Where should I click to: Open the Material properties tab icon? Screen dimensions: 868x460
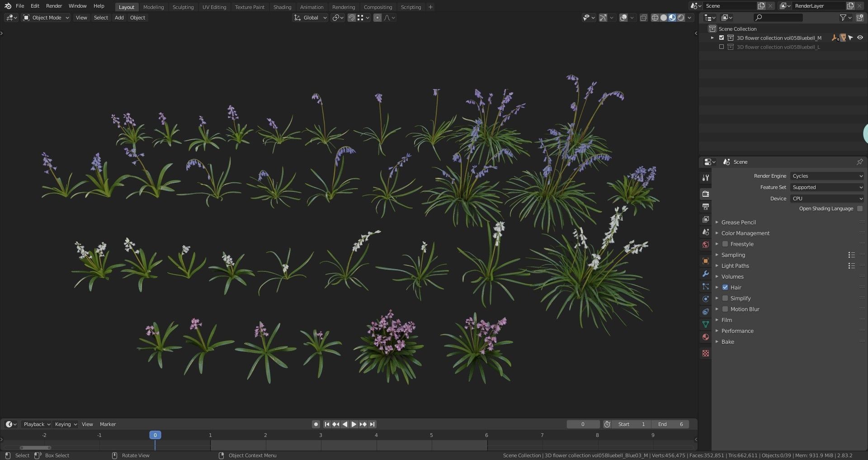coord(706,337)
